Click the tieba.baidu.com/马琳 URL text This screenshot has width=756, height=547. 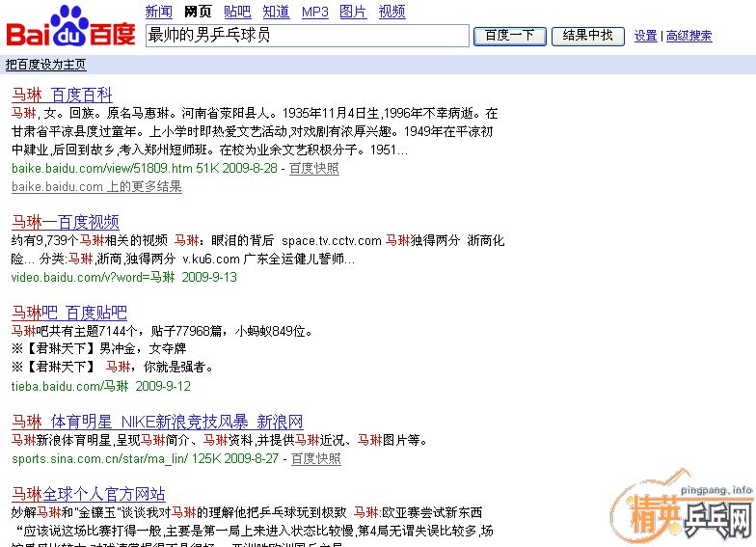click(69, 386)
